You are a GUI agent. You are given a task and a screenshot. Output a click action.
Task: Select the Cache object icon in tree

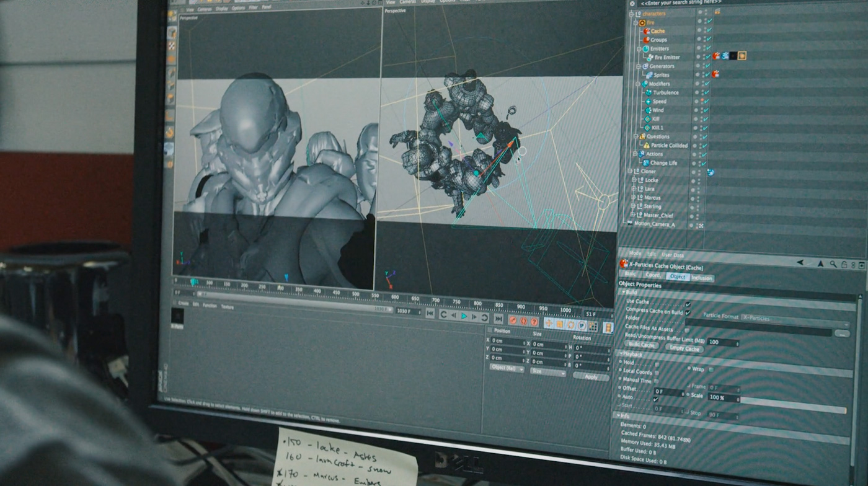click(647, 31)
